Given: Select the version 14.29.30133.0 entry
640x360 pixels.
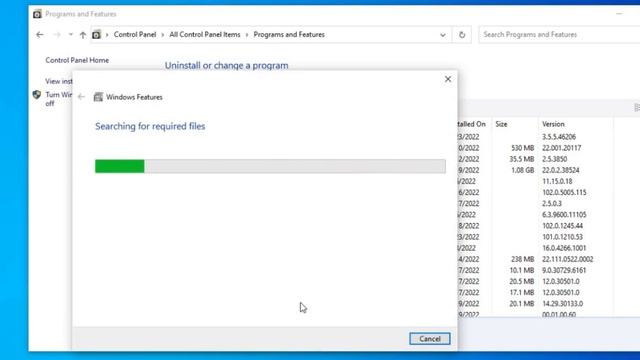Looking at the screenshot, I should [x=562, y=304].
